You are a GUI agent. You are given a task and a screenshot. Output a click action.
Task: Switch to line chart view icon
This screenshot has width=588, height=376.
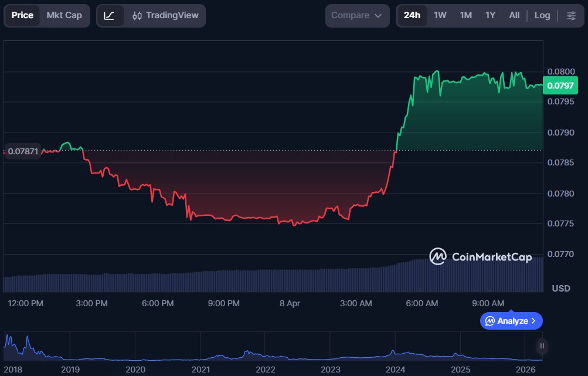[x=110, y=16]
